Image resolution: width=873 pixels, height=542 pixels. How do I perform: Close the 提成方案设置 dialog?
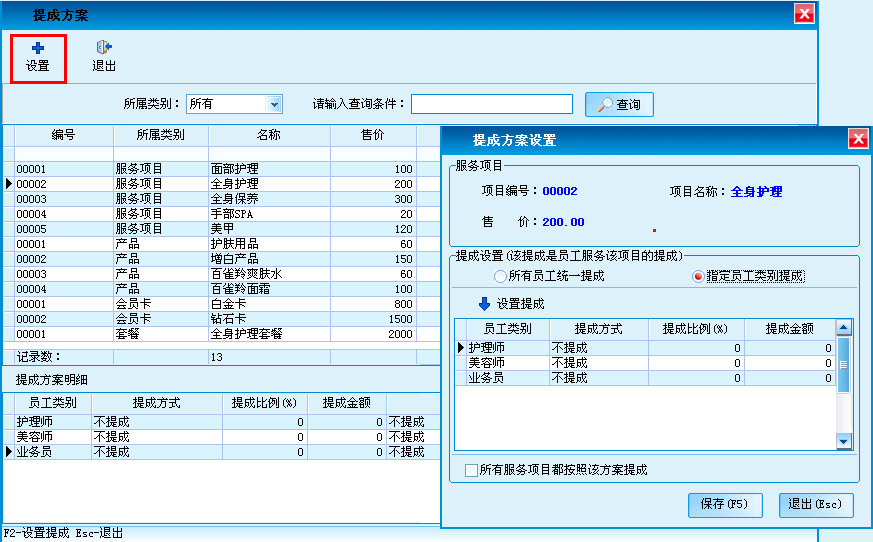pyautogui.click(x=857, y=139)
